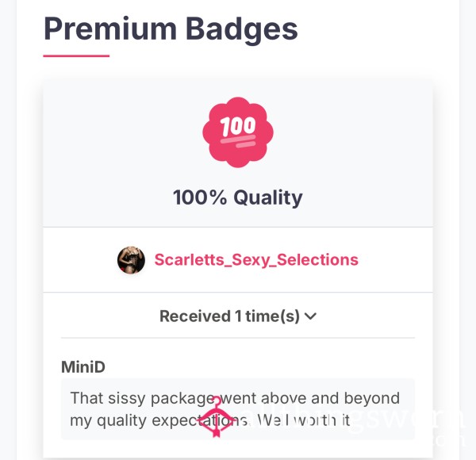Screen dimensions: 476x460
Task: Click the my quality expectations text line
Action: 159,421
